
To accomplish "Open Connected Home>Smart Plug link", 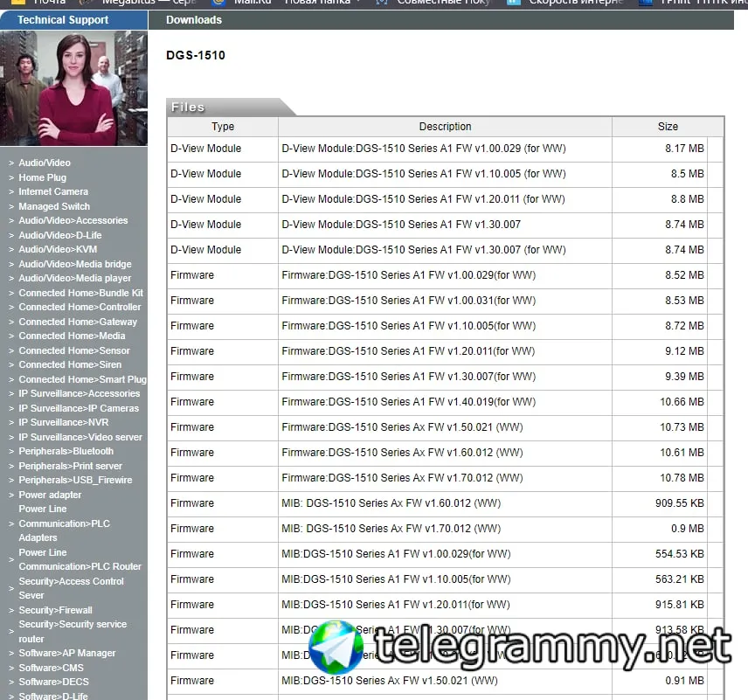I will [x=82, y=379].
